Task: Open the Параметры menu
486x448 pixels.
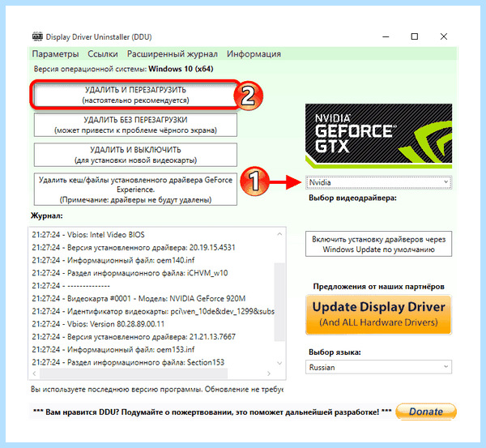Action: tap(55, 54)
